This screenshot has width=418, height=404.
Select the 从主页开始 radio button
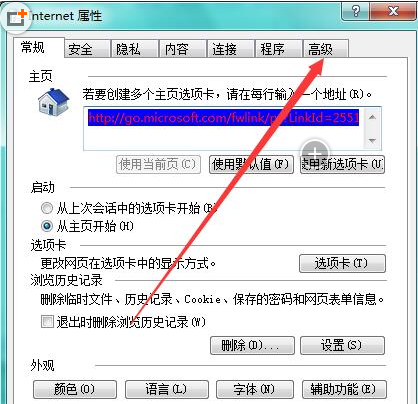point(47,226)
